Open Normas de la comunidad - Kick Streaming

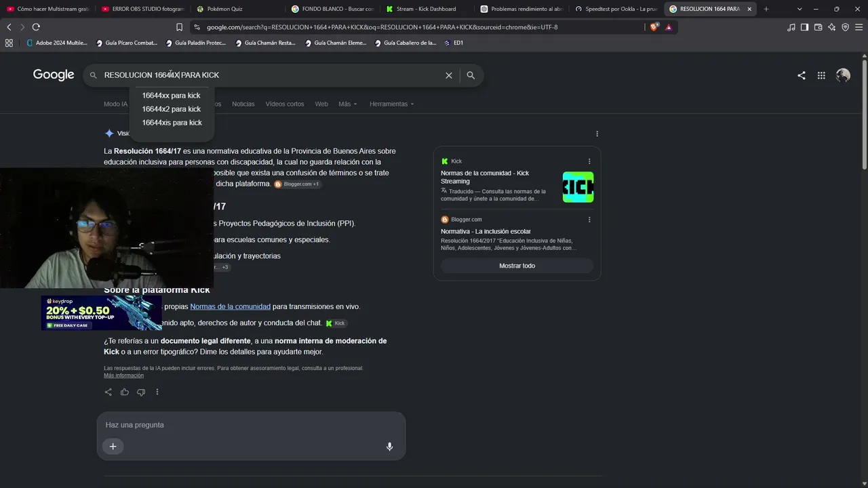(x=485, y=177)
